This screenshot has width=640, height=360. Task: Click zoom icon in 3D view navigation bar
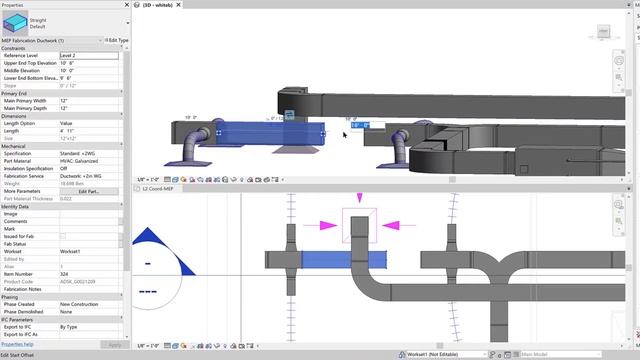point(619,77)
